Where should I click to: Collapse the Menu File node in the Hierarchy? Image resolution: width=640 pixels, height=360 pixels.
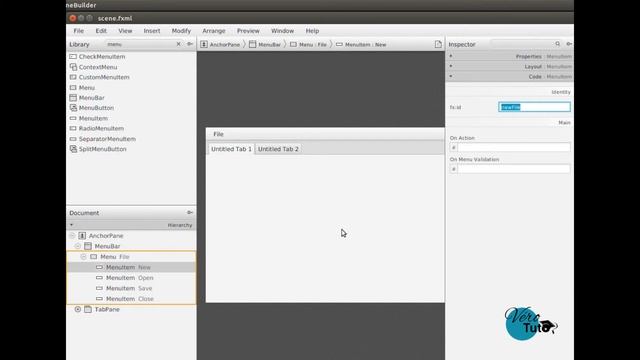(83, 257)
